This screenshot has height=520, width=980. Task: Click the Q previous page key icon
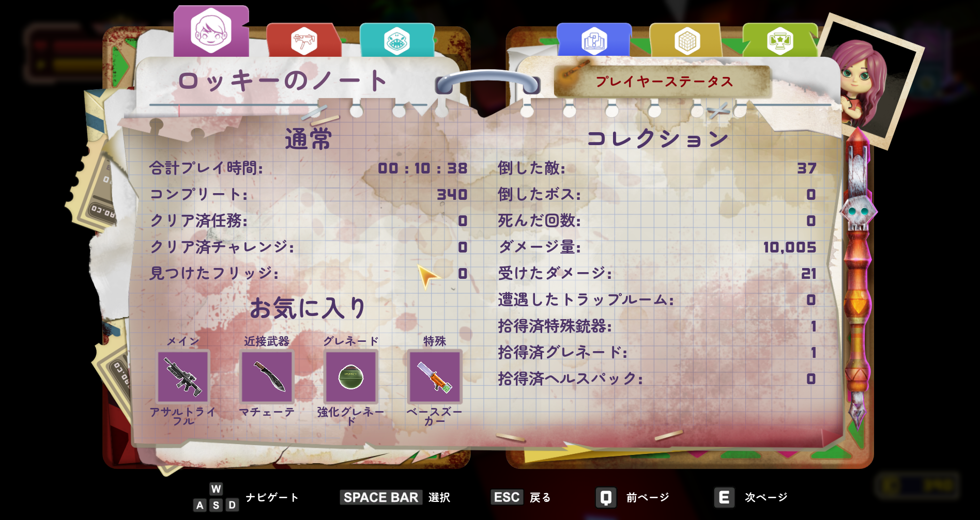(x=606, y=497)
